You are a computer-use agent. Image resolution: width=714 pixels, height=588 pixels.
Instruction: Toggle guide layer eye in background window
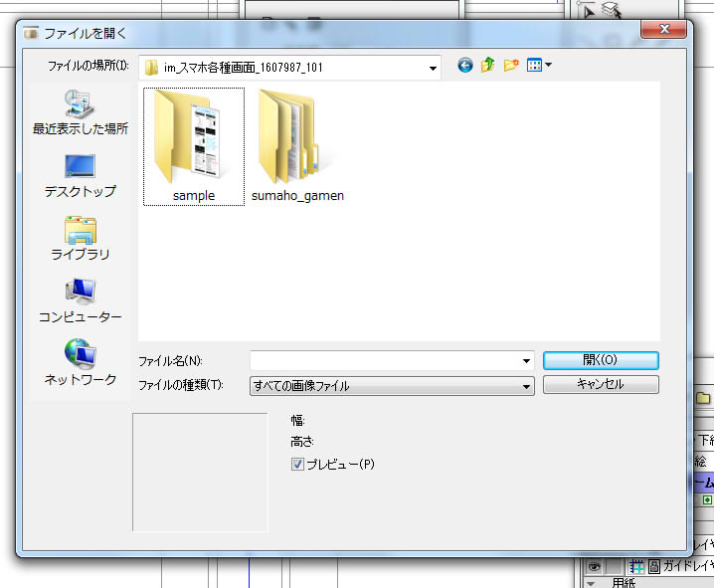(594, 566)
